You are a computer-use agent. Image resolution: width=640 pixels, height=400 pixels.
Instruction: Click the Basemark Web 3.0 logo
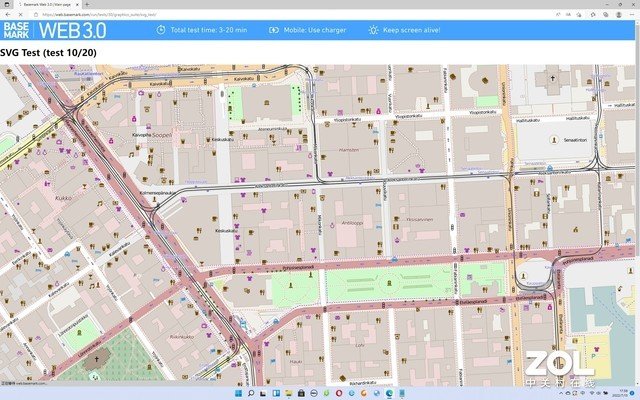click(x=55, y=30)
